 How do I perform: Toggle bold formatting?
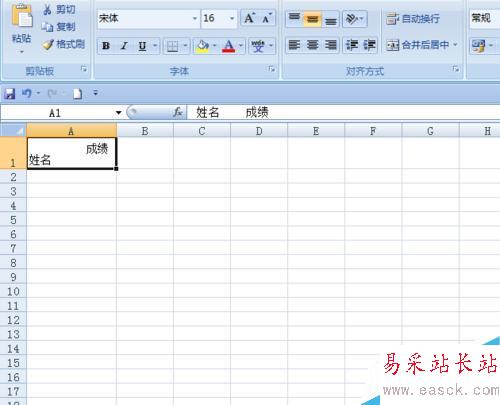106,46
